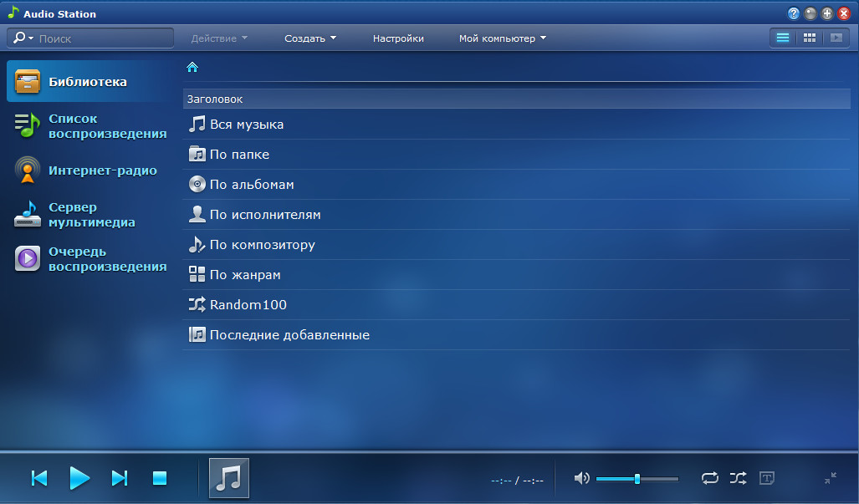The height and width of the screenshot is (504, 859).
Task: Expand the Создать dropdown menu
Action: click(310, 38)
